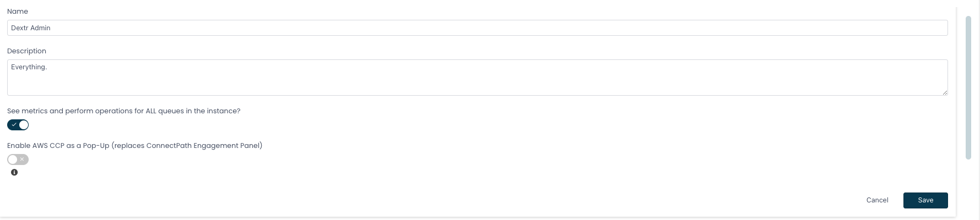
Task: Cancel editing this form
Action: click(877, 200)
